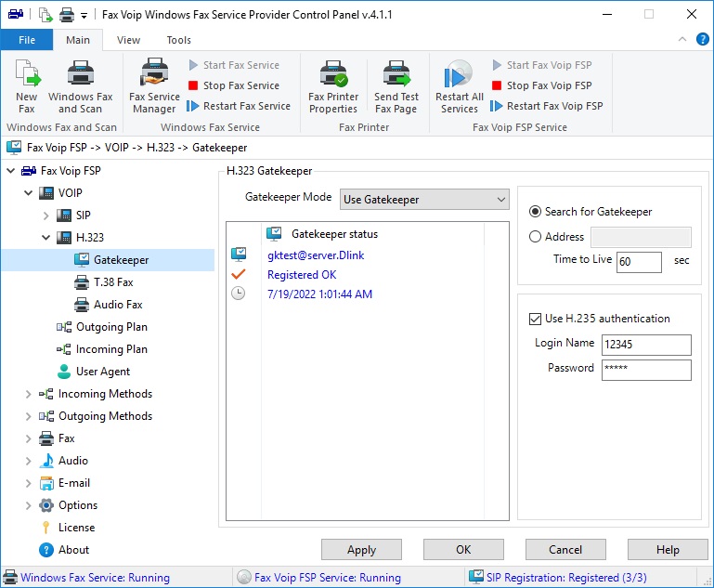
Task: Click quick access printer icon in title bar
Action: (67, 15)
